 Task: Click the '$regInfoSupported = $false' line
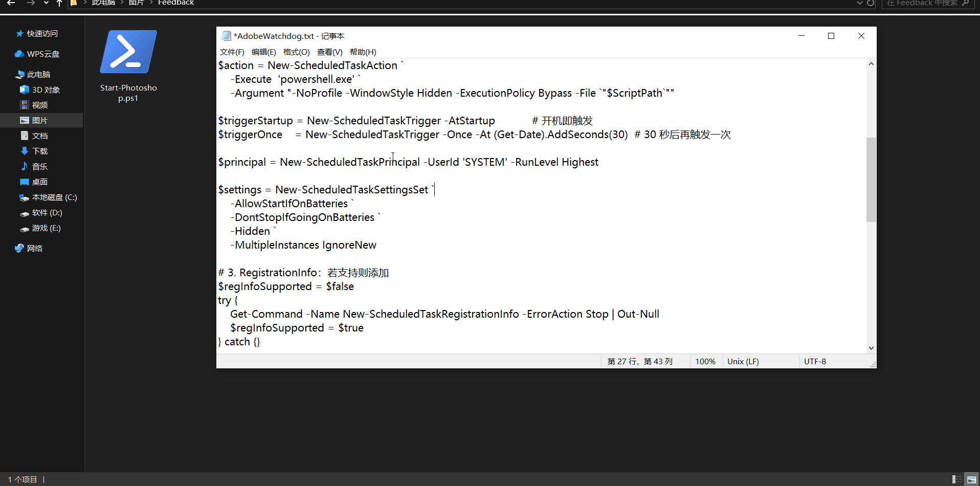coord(286,286)
